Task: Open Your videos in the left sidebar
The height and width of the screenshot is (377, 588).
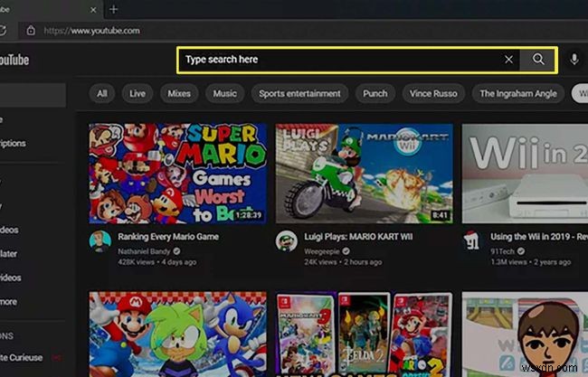Action: (x=9, y=230)
